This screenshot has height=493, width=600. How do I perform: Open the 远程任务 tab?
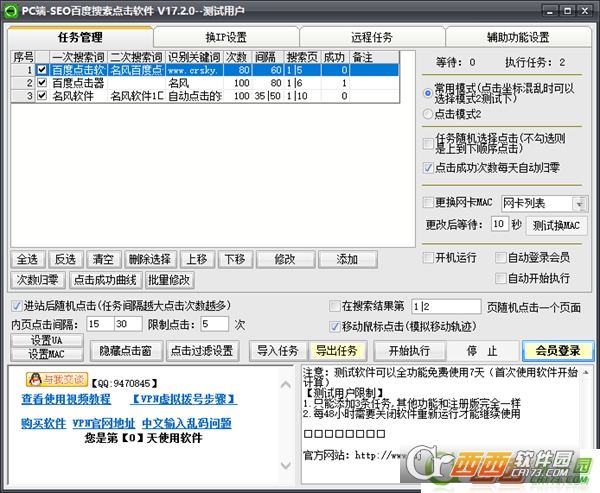pos(372,37)
